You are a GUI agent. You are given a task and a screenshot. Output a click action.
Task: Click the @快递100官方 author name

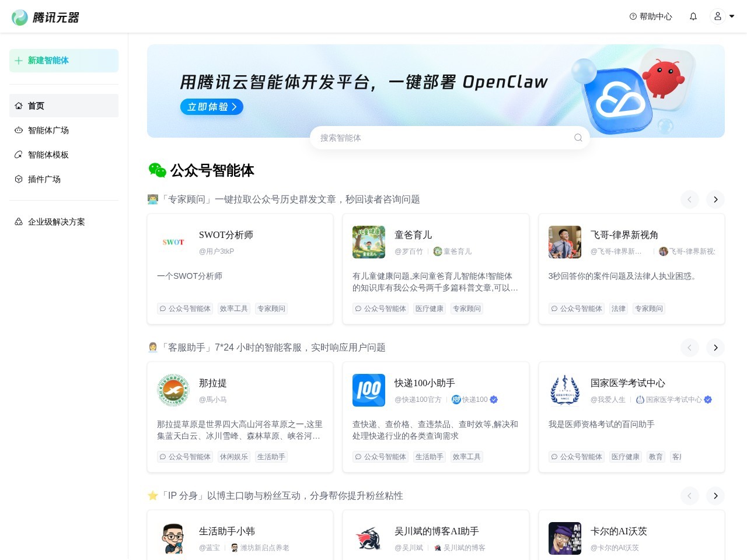pos(418,400)
